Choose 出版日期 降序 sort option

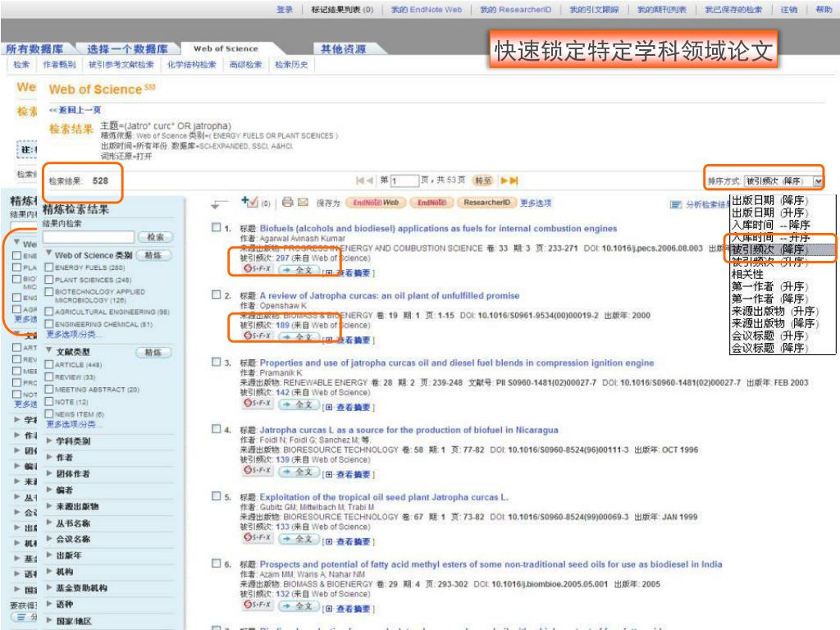769,200
